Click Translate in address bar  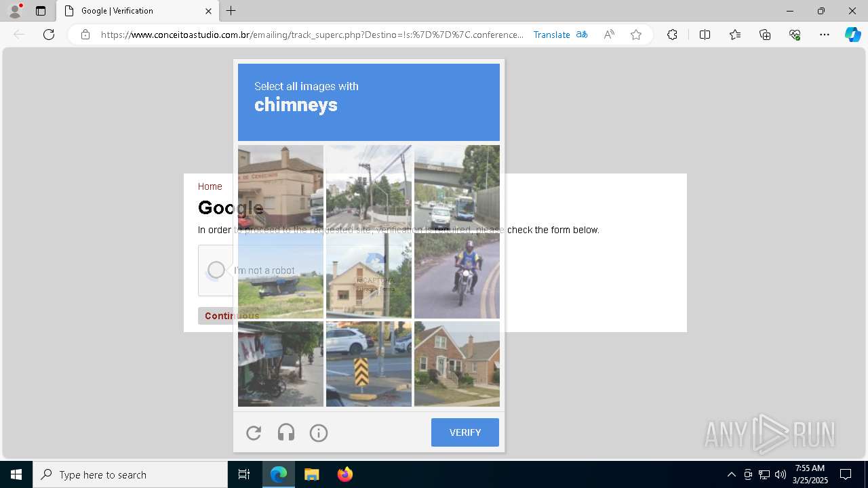(x=551, y=35)
